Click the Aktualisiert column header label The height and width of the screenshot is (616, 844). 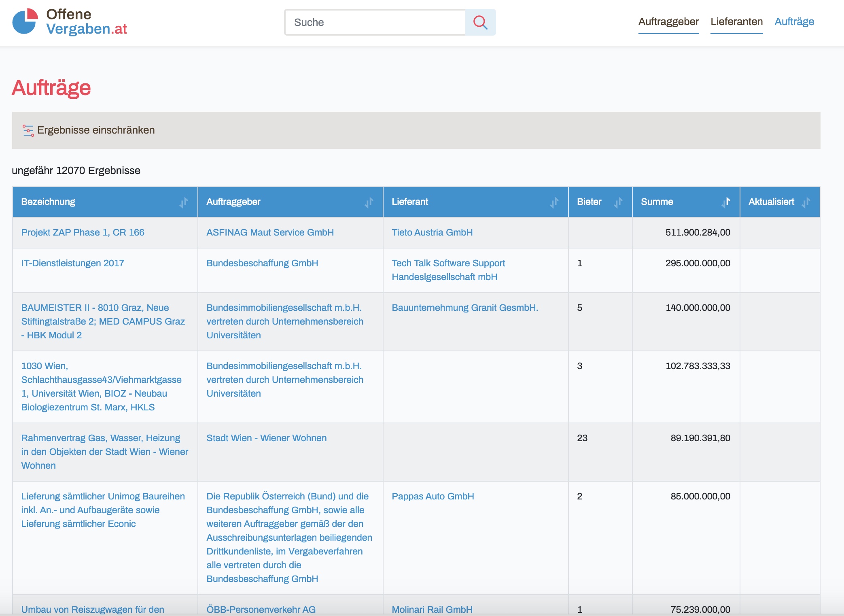771,202
